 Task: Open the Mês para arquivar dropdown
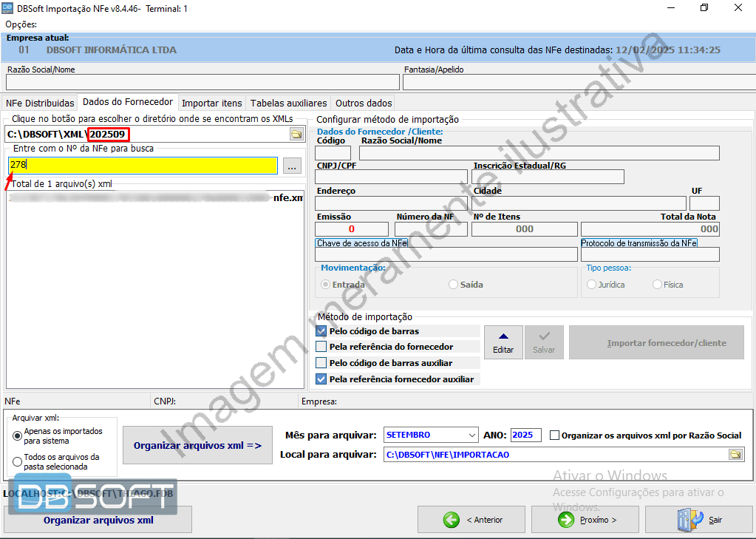(472, 435)
